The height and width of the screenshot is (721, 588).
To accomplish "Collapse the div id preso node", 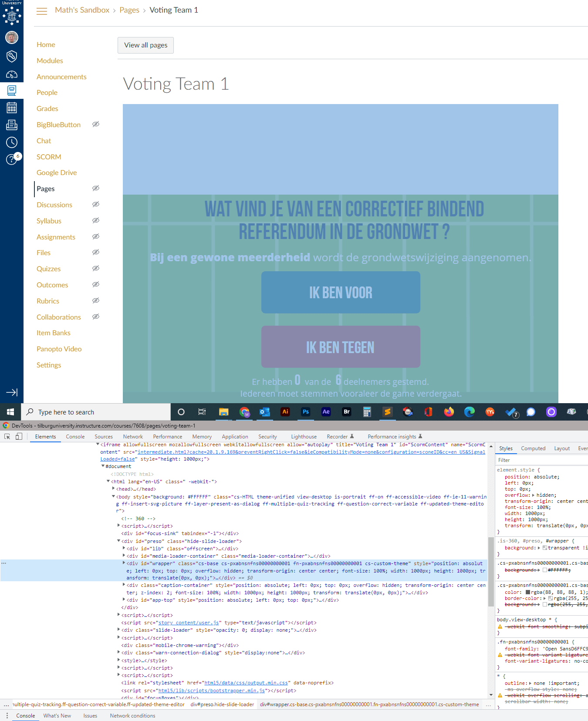I will pyautogui.click(x=118, y=541).
